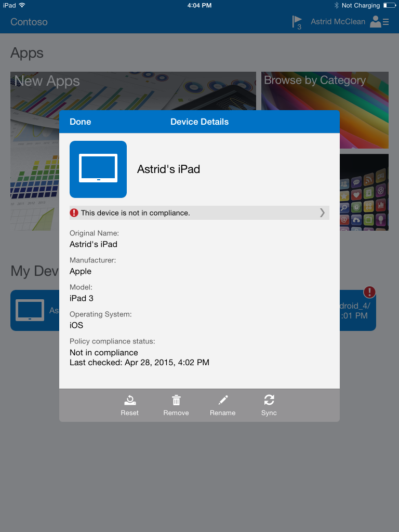Viewport: 399px width, 532px height.
Task: Select Astrid McClean user name
Action: point(338,22)
